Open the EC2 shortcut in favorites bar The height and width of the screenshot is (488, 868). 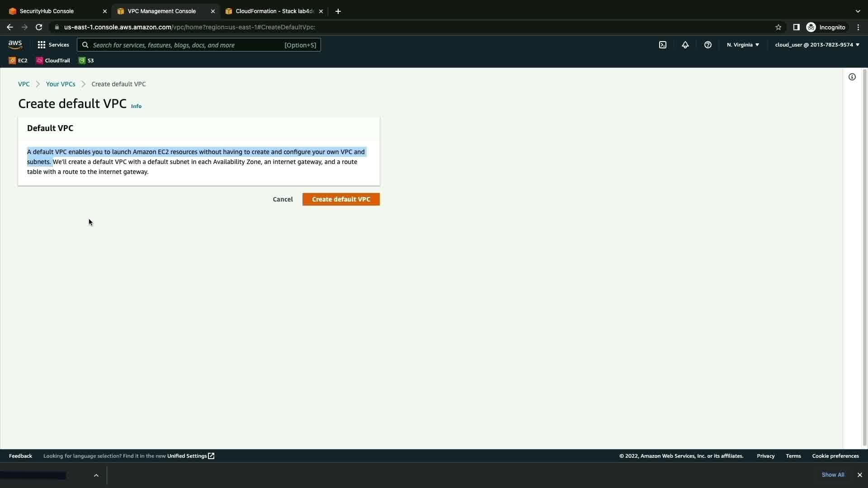pos(18,61)
